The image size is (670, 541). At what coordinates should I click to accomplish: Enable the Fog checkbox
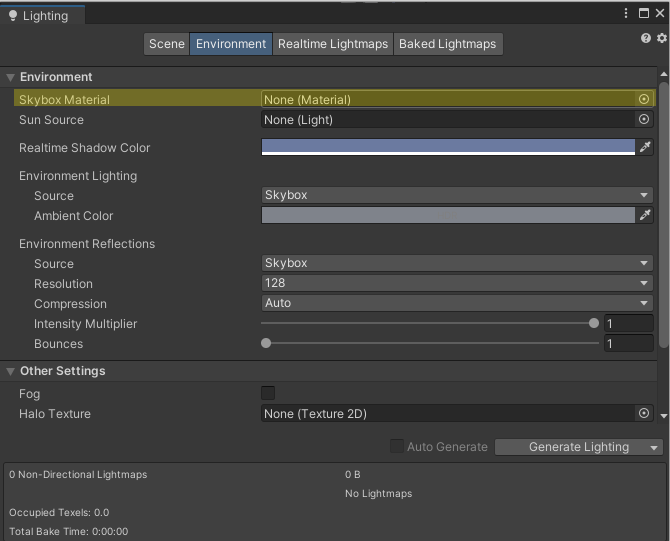point(268,393)
